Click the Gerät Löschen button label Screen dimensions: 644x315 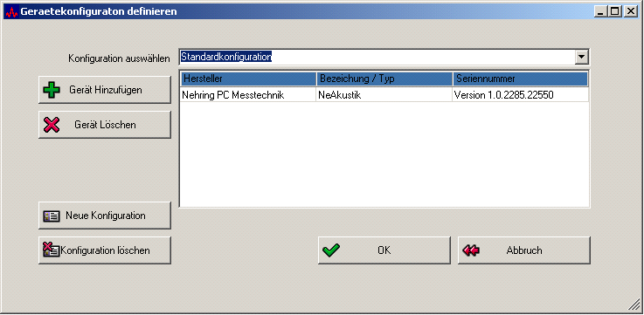click(x=105, y=124)
